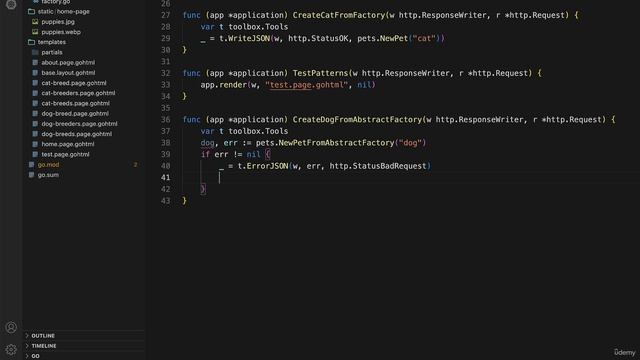Open the Manage gear icon
The height and width of the screenshot is (360, 640).
coord(11,349)
